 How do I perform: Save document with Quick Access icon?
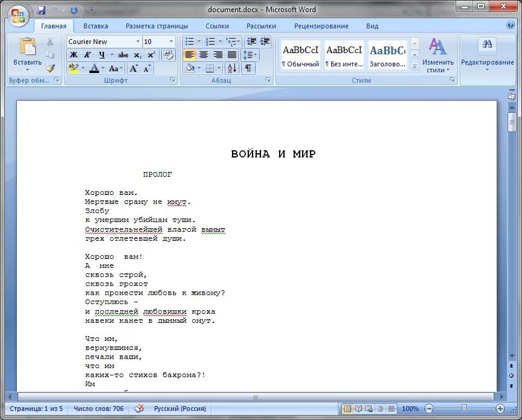click(x=41, y=10)
